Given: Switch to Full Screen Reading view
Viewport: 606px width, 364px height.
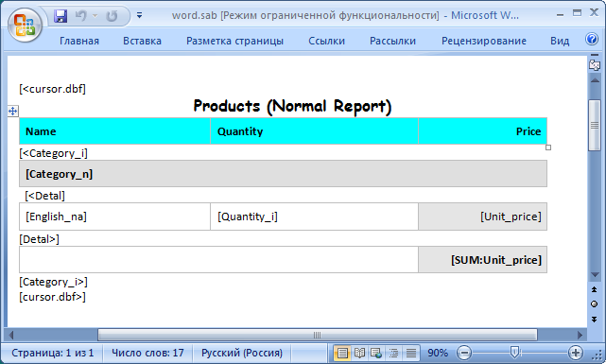Looking at the screenshot, I should [x=359, y=353].
